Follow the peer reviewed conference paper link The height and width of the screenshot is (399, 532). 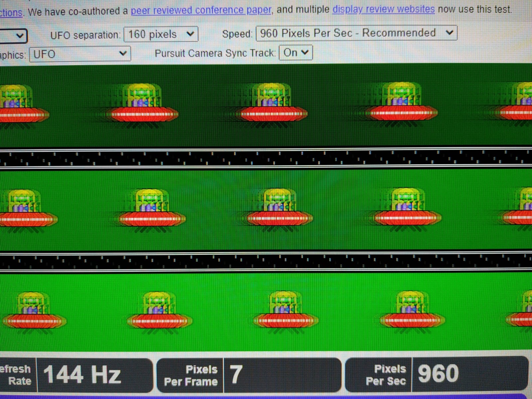[201, 10]
